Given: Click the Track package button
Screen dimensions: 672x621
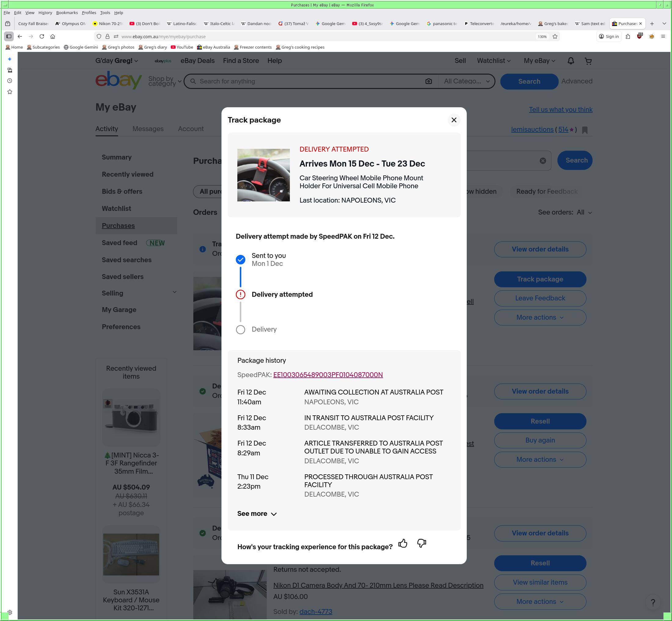Looking at the screenshot, I should [x=540, y=279].
